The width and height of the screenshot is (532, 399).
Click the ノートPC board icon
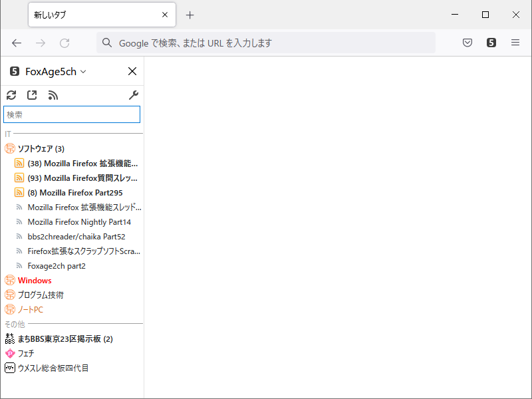pyautogui.click(x=10, y=309)
